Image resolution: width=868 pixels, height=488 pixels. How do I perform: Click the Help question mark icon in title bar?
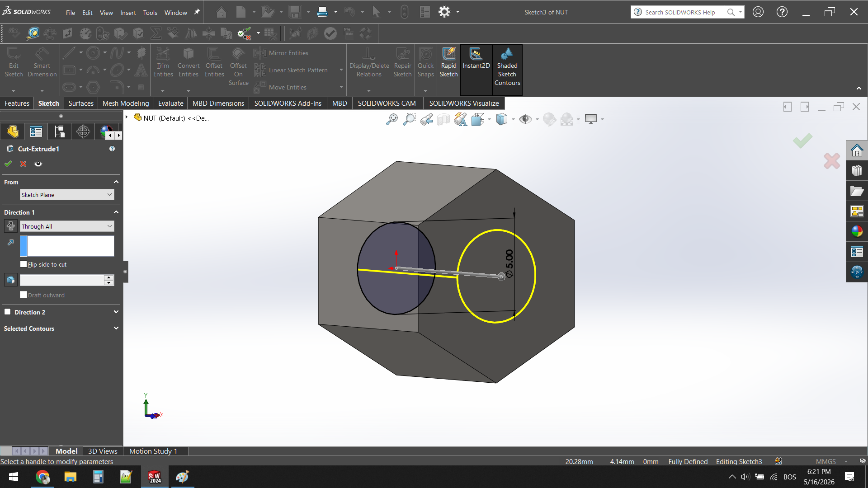pos(782,12)
